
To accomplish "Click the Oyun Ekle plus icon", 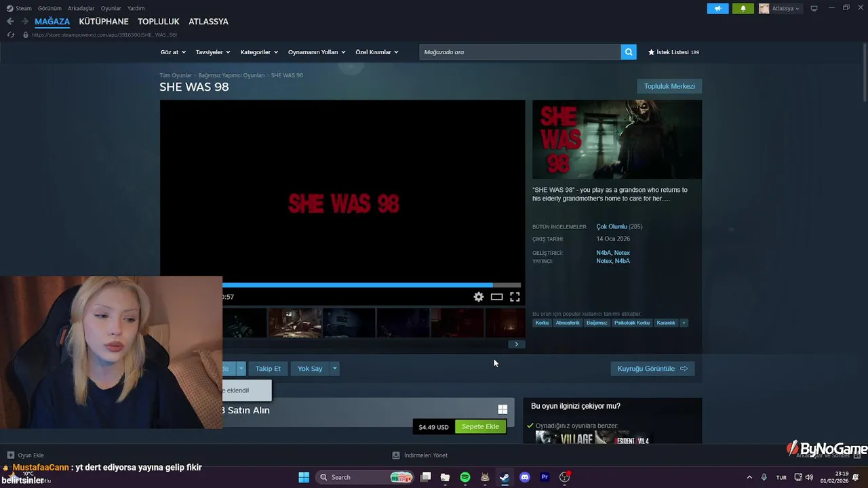I will 10,455.
